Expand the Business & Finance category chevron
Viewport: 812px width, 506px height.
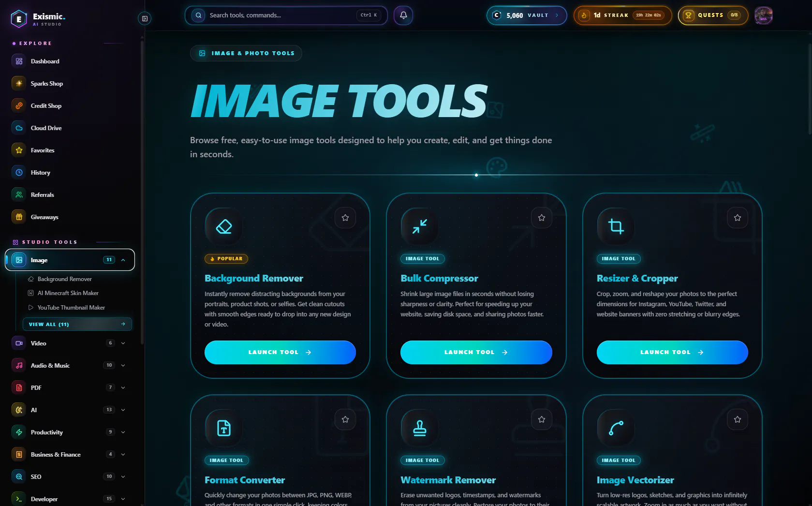click(123, 455)
